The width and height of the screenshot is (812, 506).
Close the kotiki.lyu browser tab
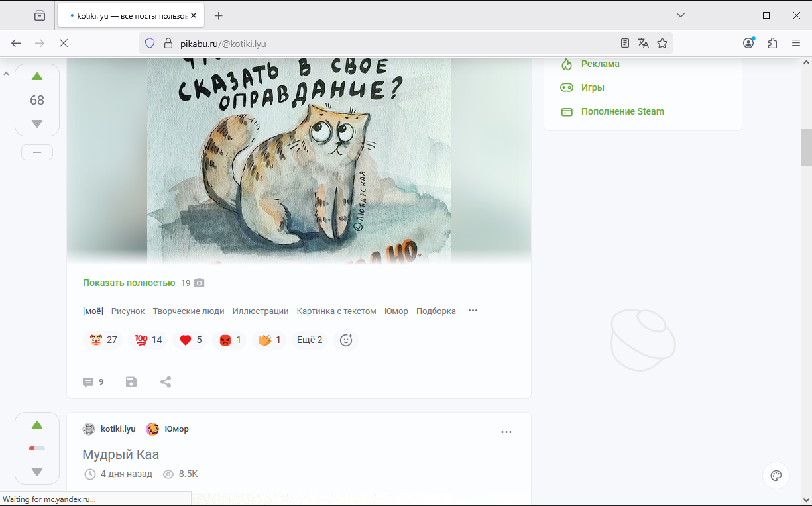pyautogui.click(x=194, y=15)
